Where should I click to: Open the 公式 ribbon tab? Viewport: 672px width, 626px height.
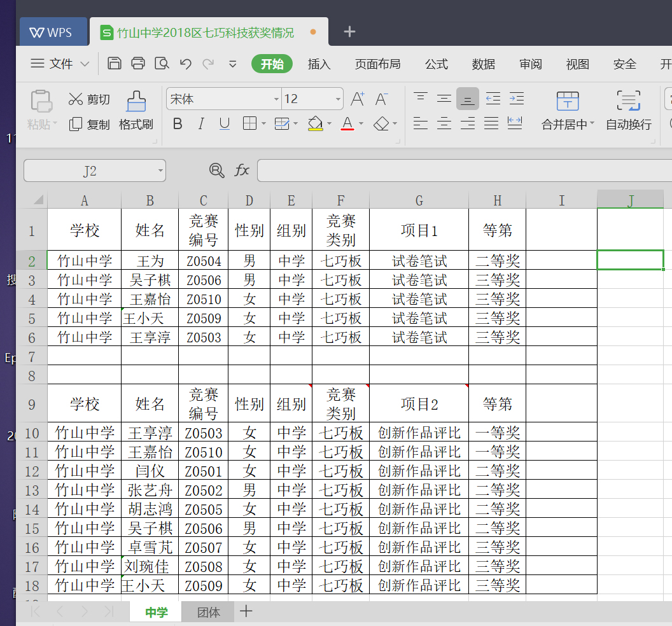tap(437, 64)
